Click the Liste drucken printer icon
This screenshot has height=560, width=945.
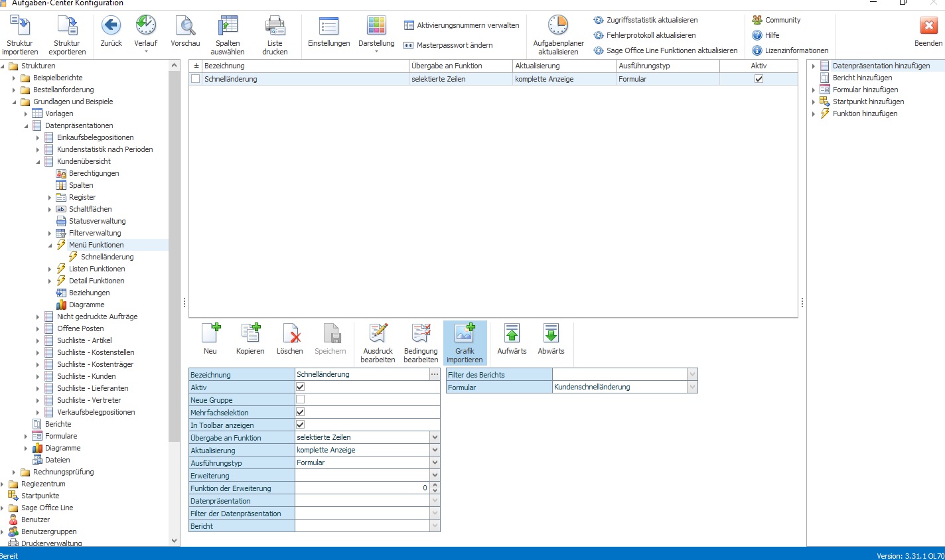pyautogui.click(x=275, y=27)
